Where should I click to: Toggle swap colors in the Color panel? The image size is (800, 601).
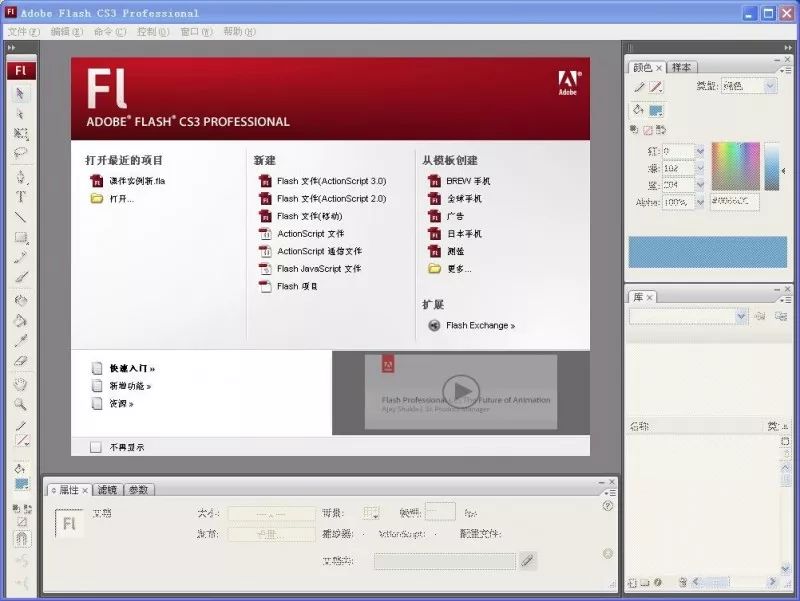pyautogui.click(x=660, y=129)
